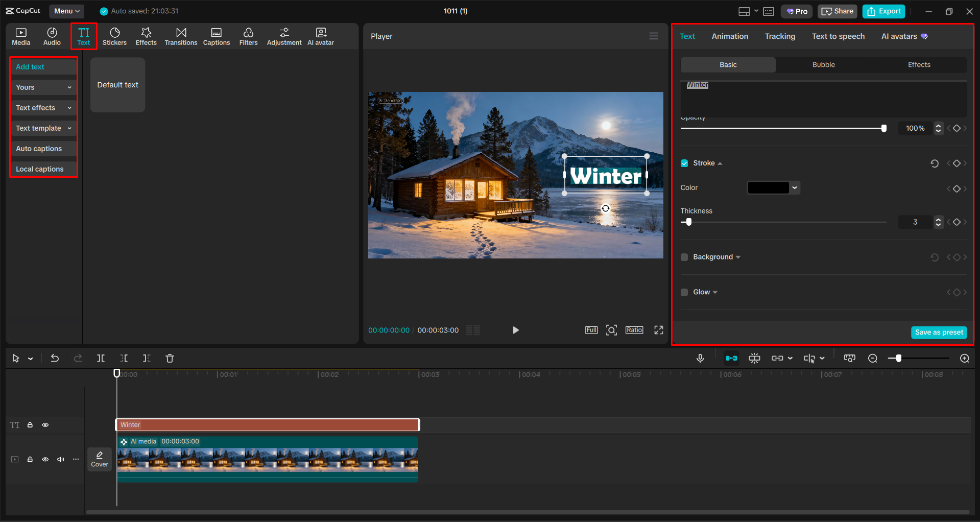
Task: Expand the Glow section
Action: 714,292
